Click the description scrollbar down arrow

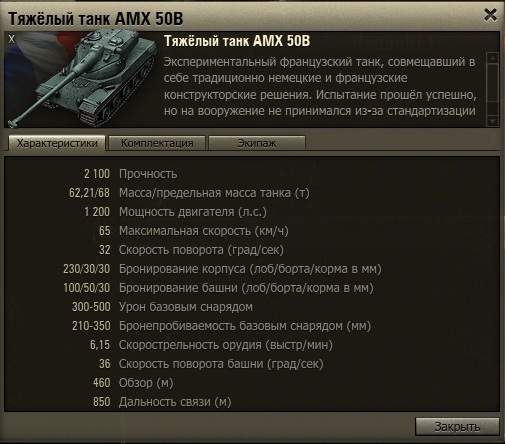click(493, 121)
